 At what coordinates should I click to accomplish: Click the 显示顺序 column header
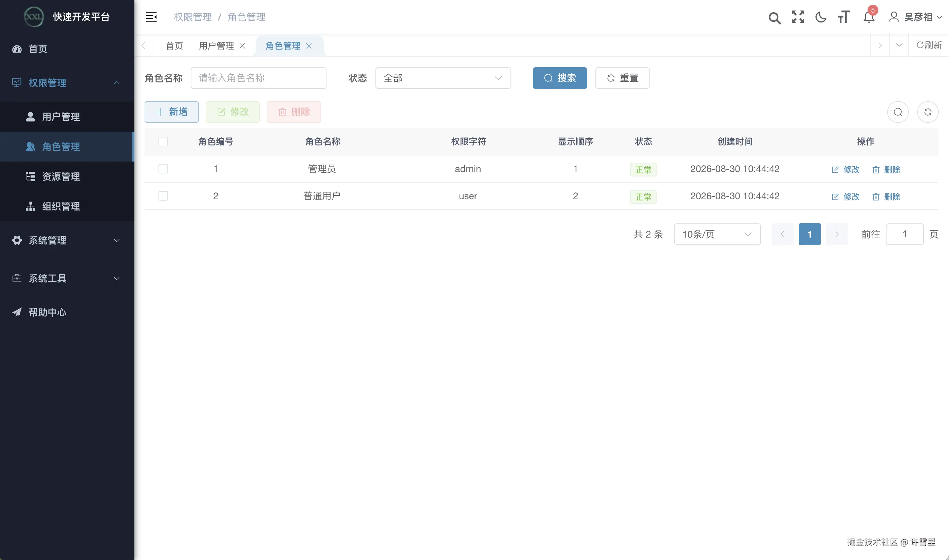(x=575, y=142)
